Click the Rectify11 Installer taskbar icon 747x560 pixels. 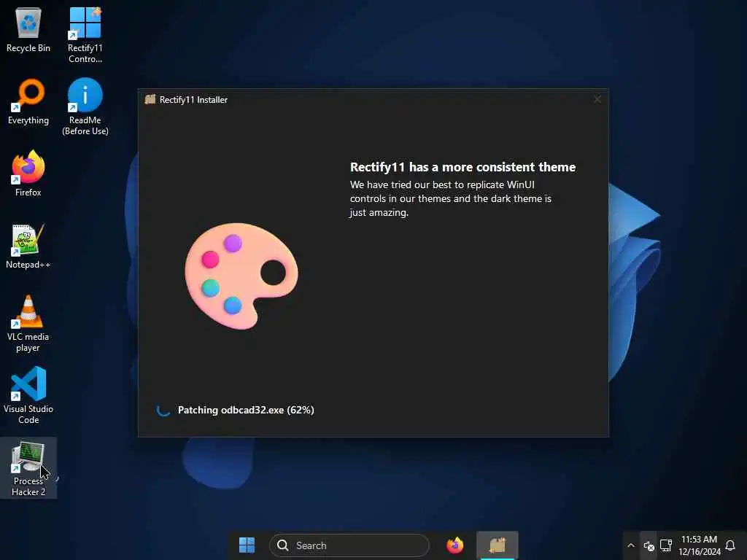(x=497, y=545)
